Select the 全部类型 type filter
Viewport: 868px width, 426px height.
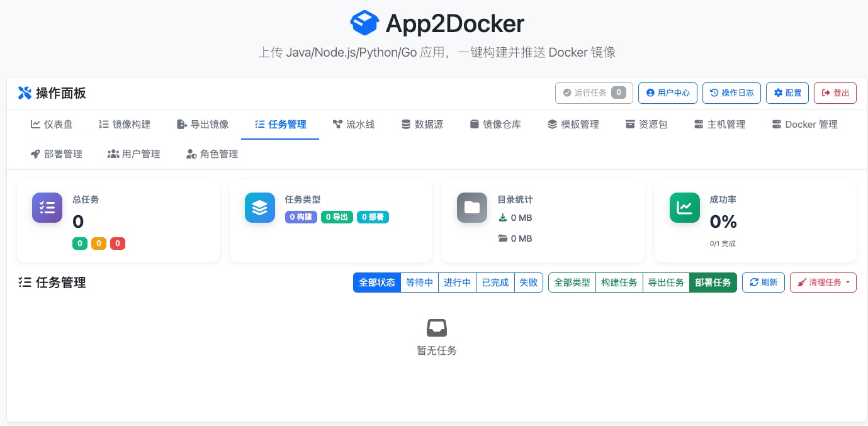(572, 283)
